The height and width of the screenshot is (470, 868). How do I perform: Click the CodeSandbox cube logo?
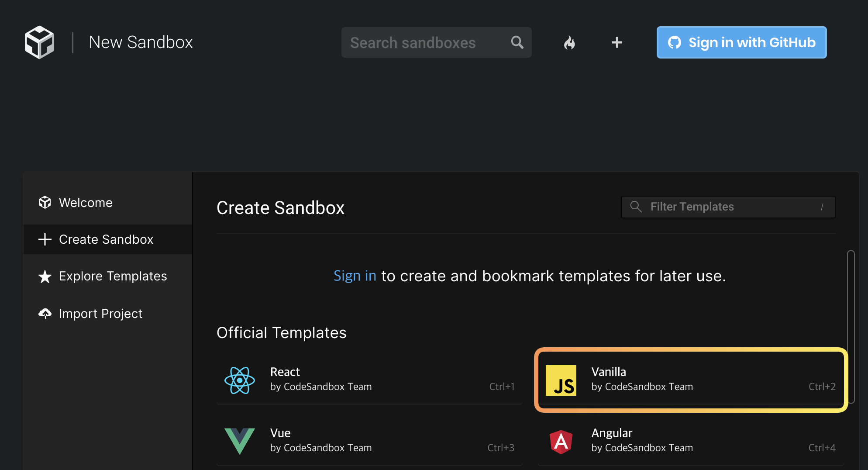(x=39, y=42)
